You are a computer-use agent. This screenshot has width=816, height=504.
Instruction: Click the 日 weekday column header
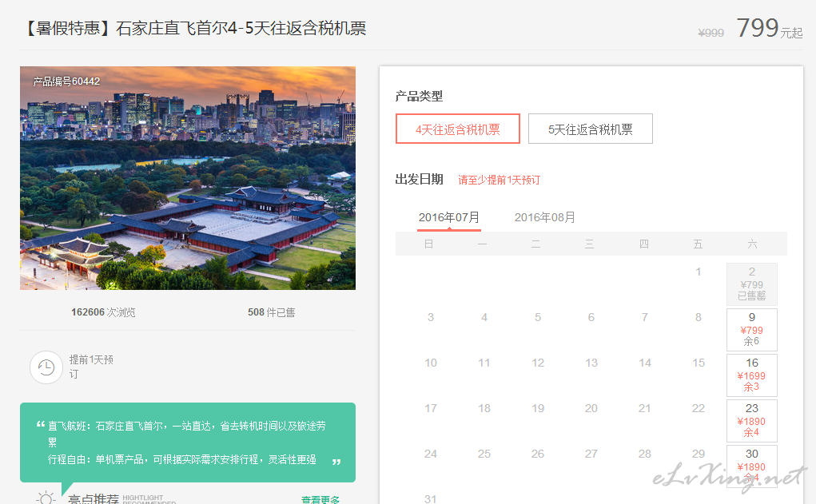point(429,244)
